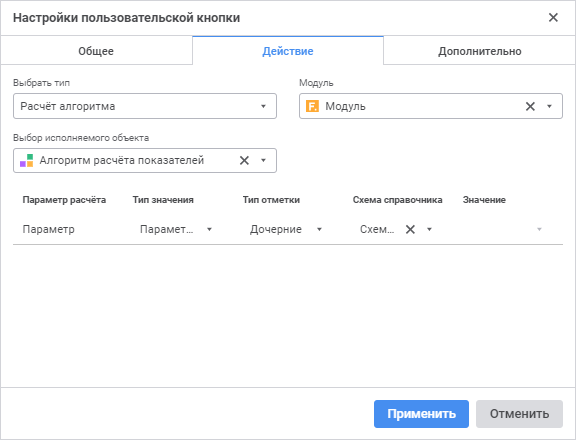Click the Отменить button

(x=519, y=414)
